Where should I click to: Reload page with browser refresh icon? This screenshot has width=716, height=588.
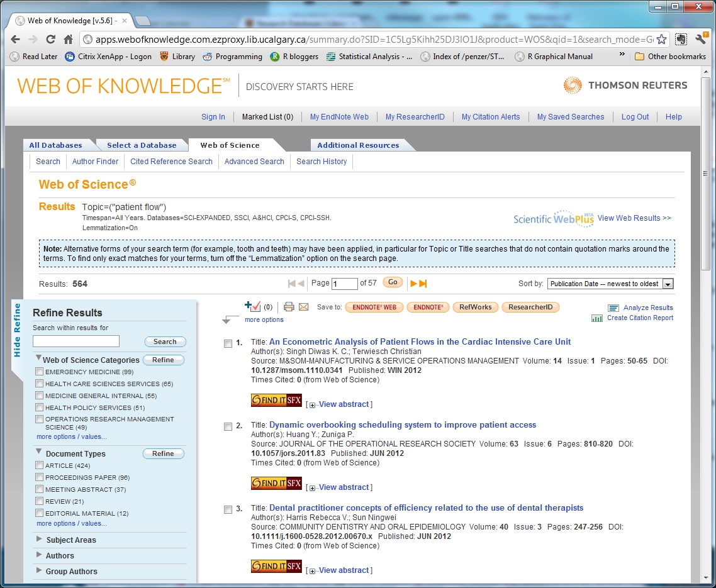(50, 39)
